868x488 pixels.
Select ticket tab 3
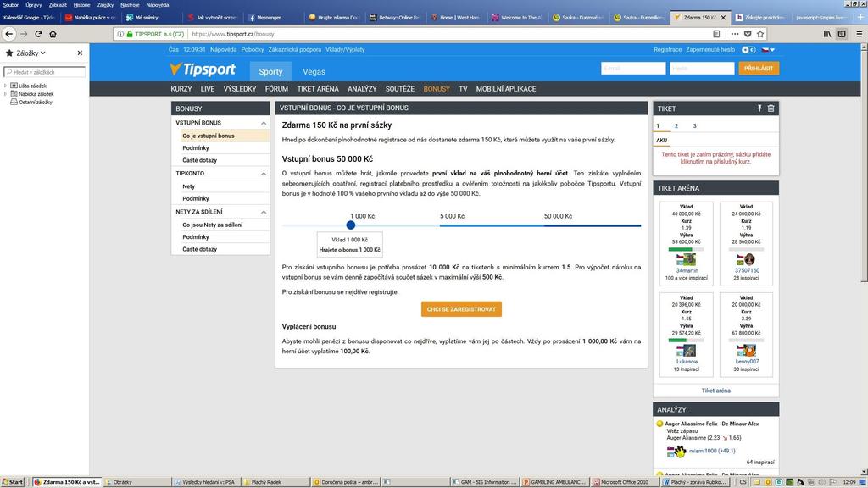(x=694, y=125)
